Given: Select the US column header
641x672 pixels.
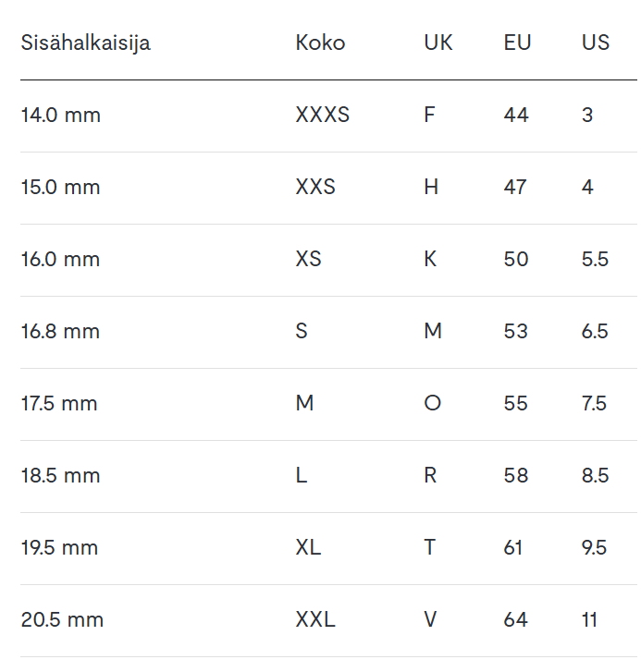Looking at the screenshot, I should click(x=596, y=43).
